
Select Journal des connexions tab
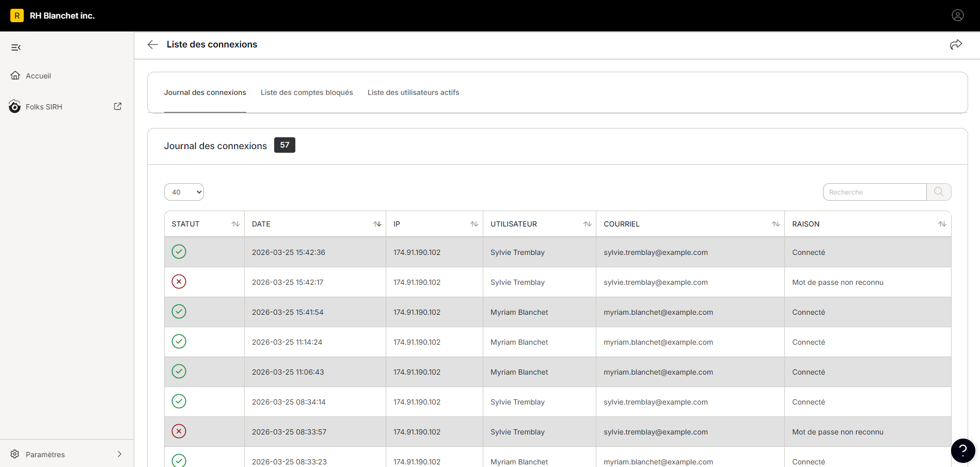click(205, 92)
